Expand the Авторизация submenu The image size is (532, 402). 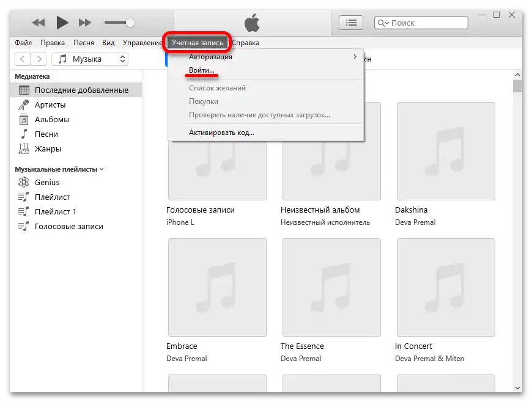tap(266, 57)
